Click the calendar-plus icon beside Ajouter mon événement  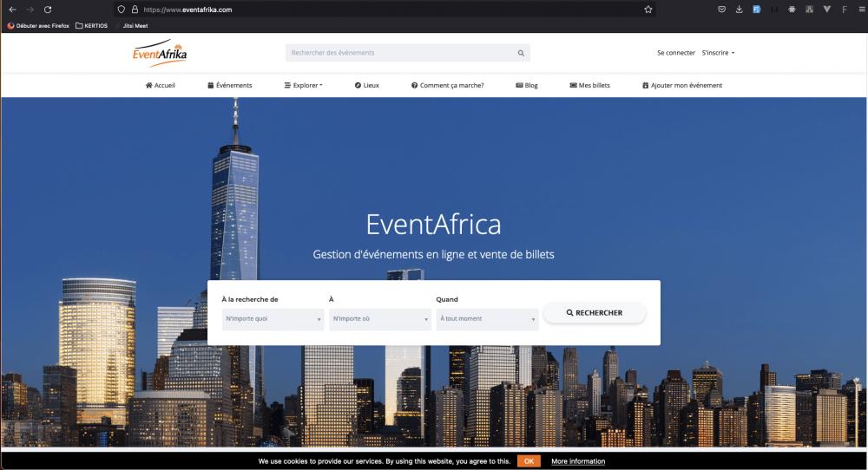[646, 85]
